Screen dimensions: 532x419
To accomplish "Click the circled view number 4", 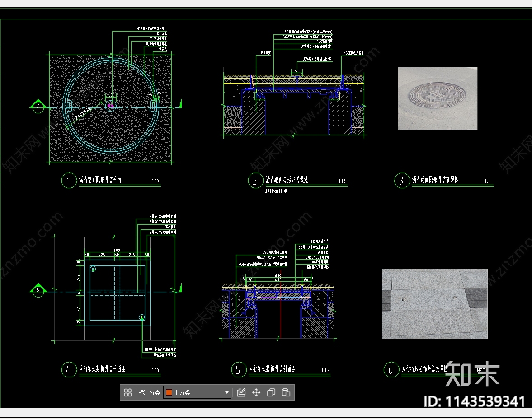I will tap(68, 370).
